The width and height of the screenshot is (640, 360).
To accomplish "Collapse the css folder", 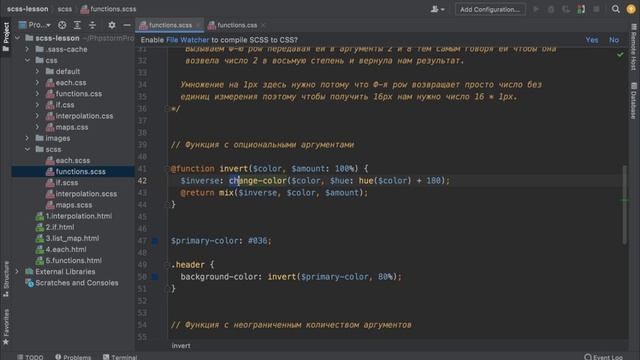I will point(27,60).
